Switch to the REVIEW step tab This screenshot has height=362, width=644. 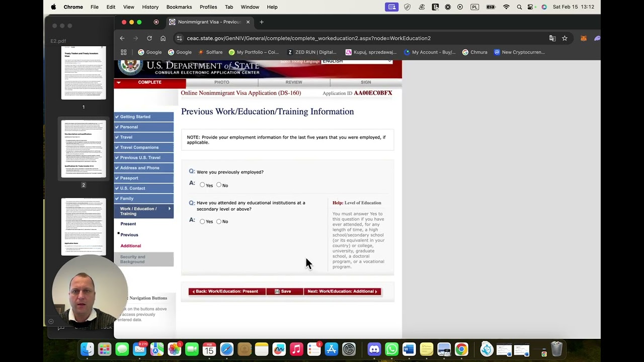(294, 82)
